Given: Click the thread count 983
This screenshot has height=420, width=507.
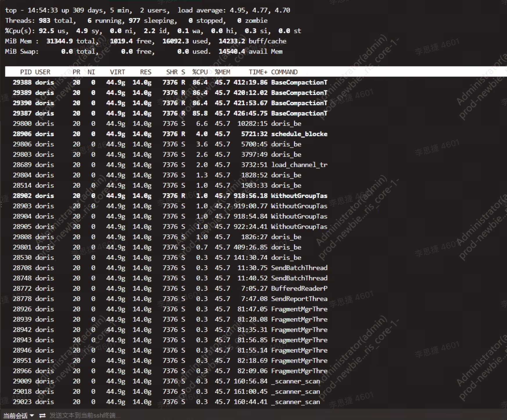Looking at the screenshot, I should 44,21.
